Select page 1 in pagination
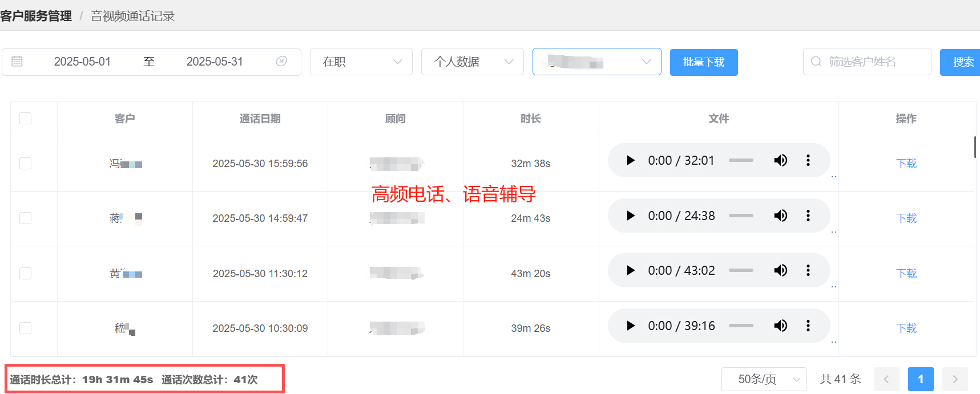Viewport: 980px width, 394px height. point(920,379)
